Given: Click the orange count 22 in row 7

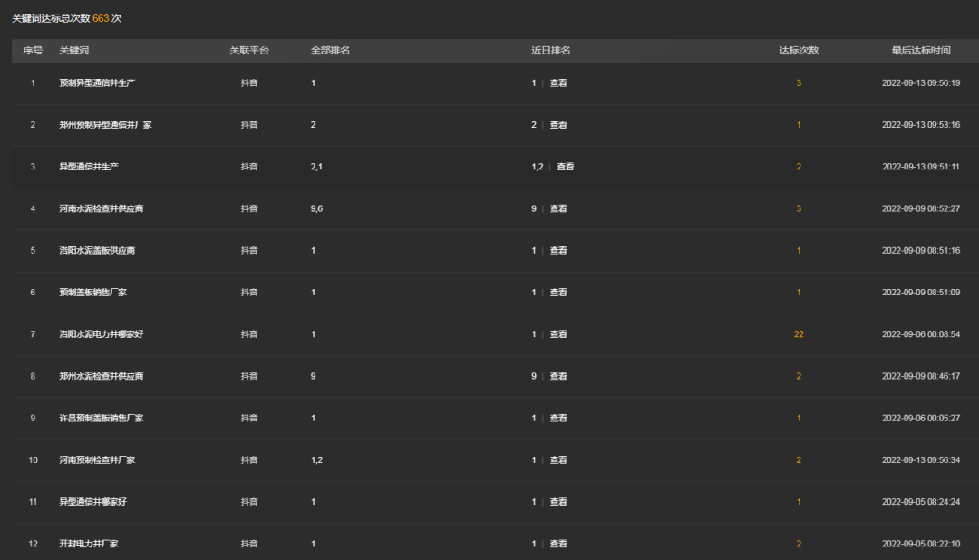Looking at the screenshot, I should tap(799, 334).
